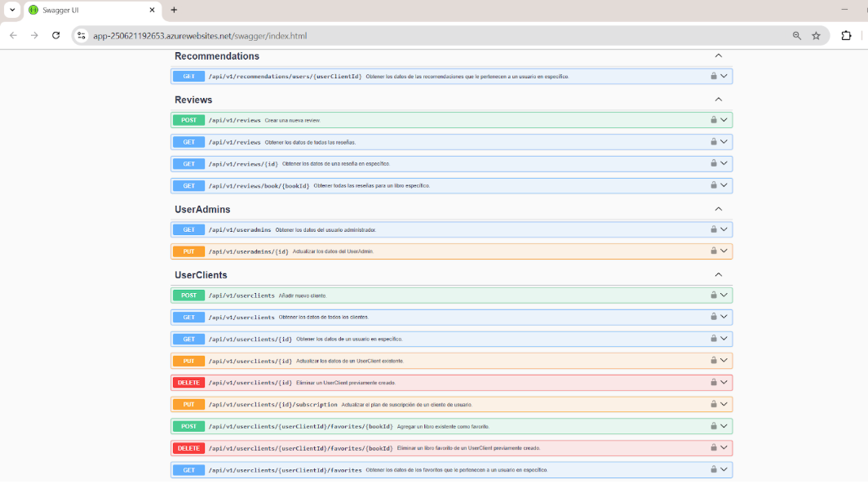Click lock icon on GET /api/v1/userclients row
Image resolution: width=868 pixels, height=484 pixels.
coord(714,317)
